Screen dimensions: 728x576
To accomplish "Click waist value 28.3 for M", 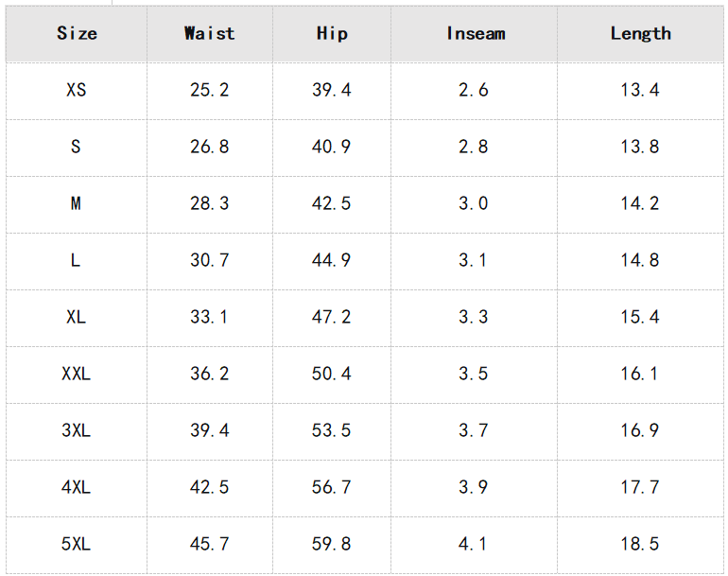I will click(210, 204).
